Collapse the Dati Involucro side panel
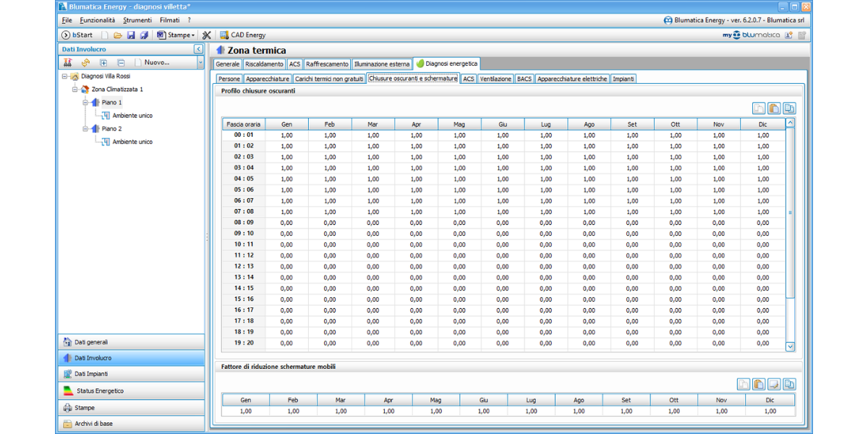The width and height of the screenshot is (868, 434). coord(199,49)
